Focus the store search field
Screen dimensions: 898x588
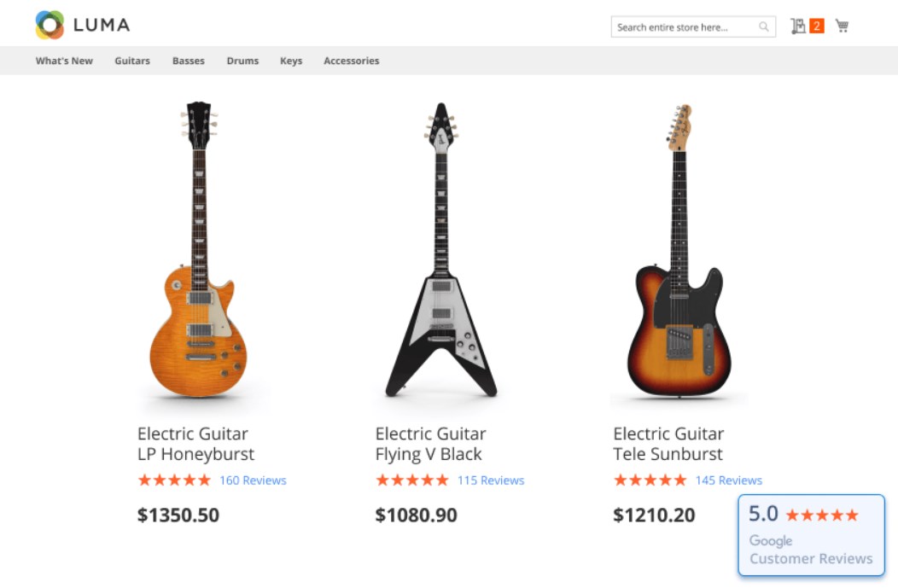tap(683, 27)
